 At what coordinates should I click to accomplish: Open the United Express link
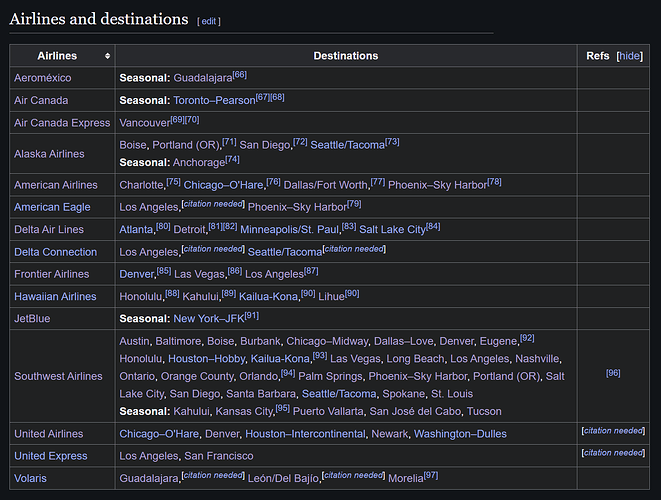(51, 456)
